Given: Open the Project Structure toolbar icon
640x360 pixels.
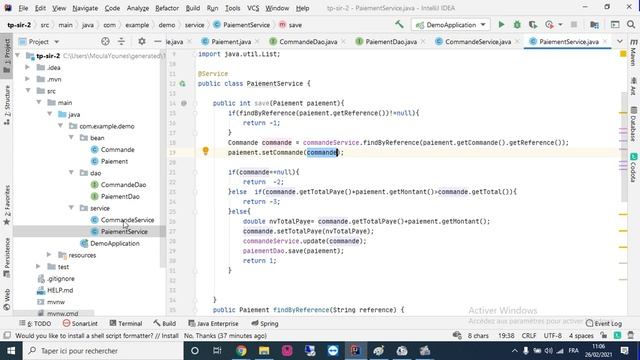Looking at the screenshot, I should [594, 24].
